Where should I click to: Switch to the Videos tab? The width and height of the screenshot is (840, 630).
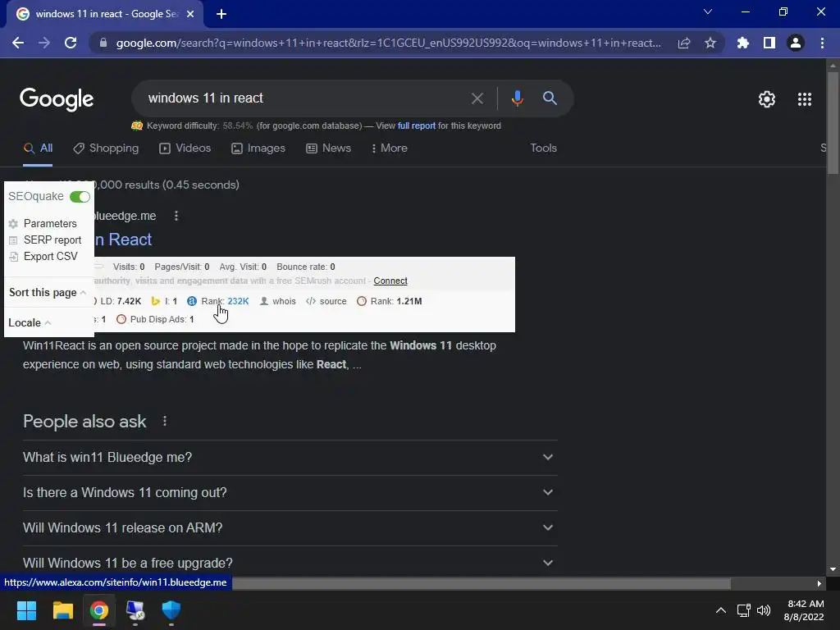pos(185,148)
